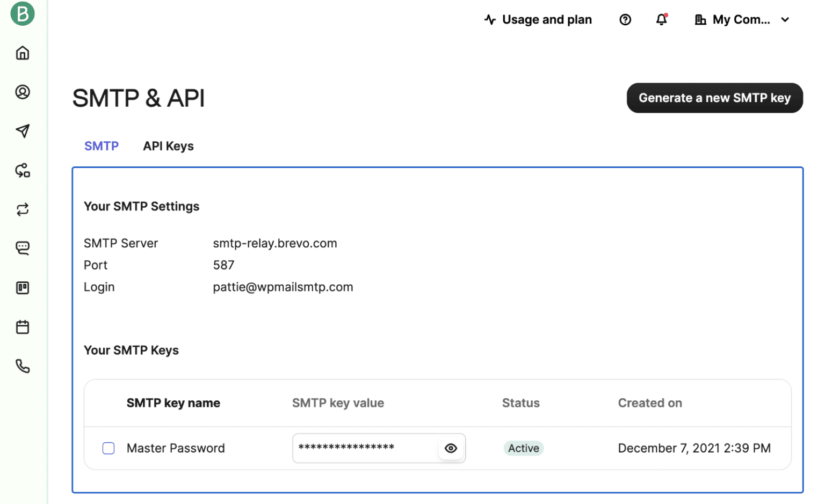
Task: Open Conversations chat icon
Action: tap(23, 249)
